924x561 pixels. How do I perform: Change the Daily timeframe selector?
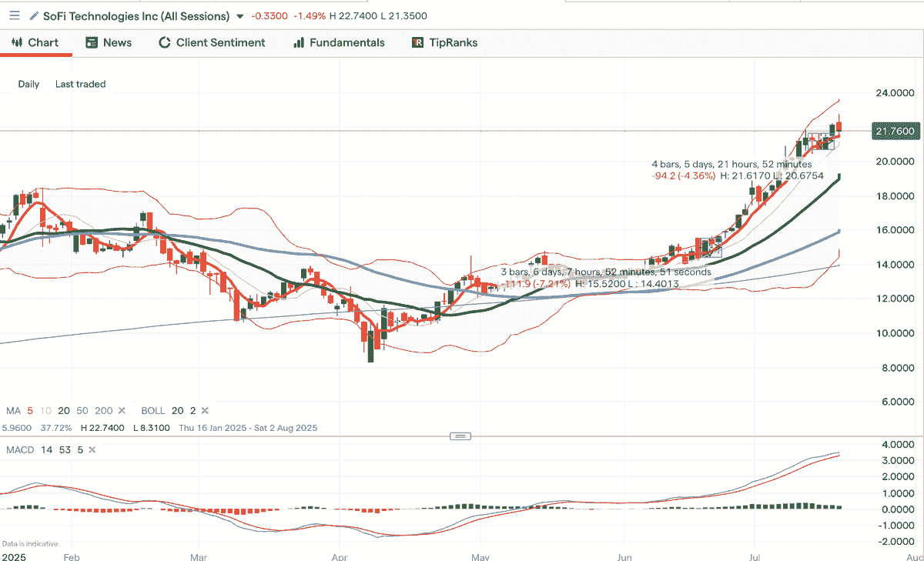[28, 84]
